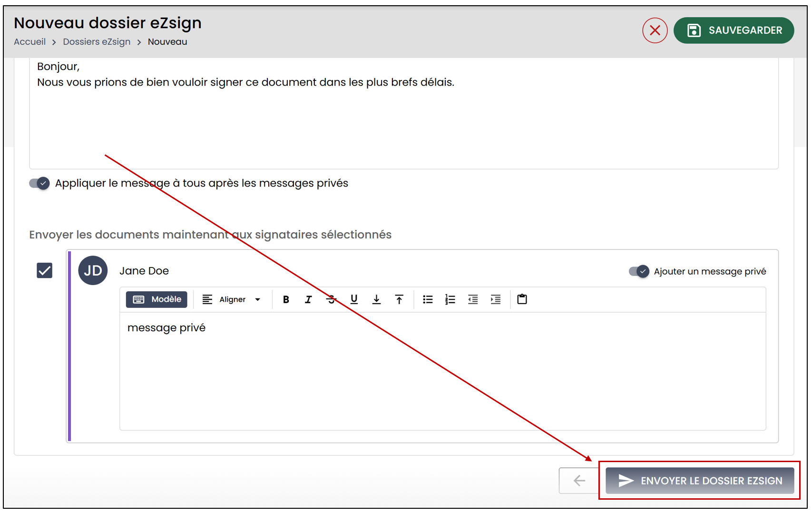The height and width of the screenshot is (514, 812).
Task: Go to Dossiers eZsign breadcrumb
Action: [97, 42]
